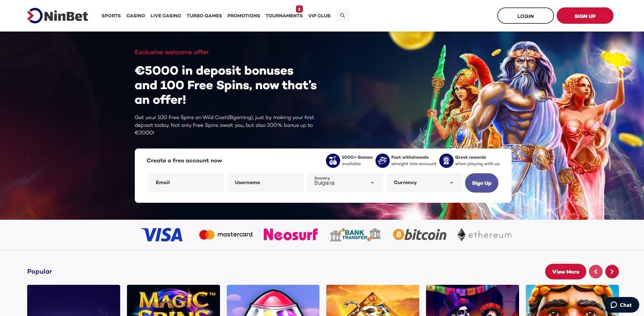Open the Magic Spins game thumbnail

coord(173,300)
